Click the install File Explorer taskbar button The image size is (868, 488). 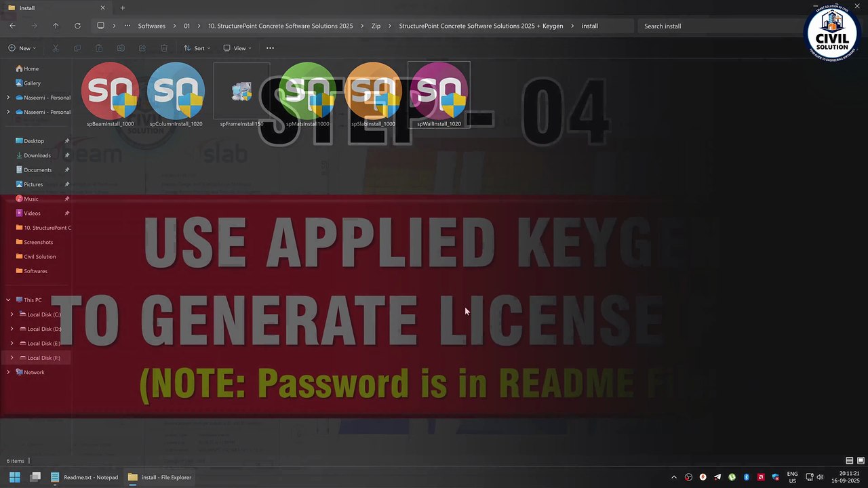click(x=159, y=477)
